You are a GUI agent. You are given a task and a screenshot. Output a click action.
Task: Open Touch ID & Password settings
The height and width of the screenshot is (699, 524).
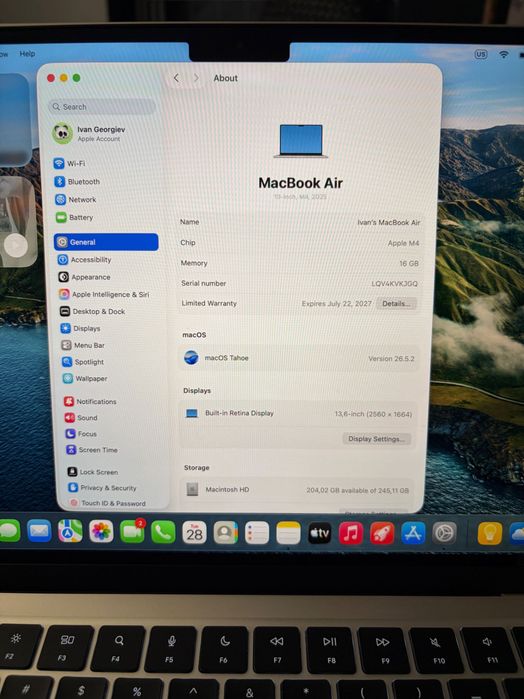click(x=107, y=503)
